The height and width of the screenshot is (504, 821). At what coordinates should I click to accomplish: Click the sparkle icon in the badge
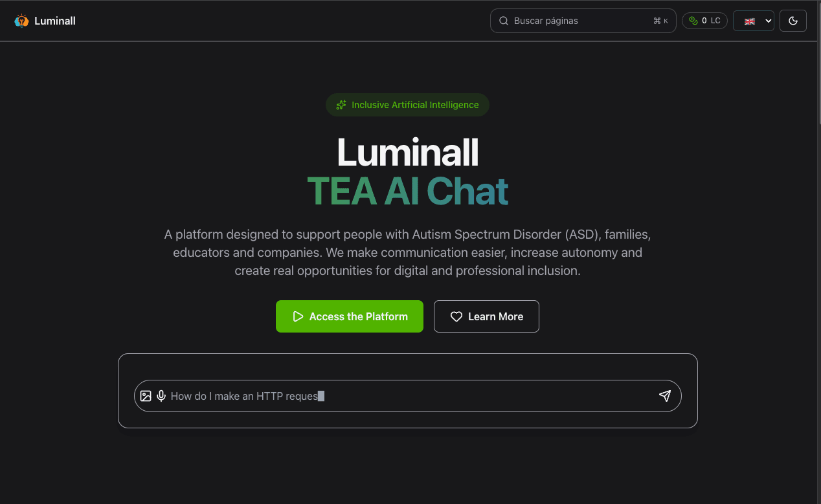[341, 105]
